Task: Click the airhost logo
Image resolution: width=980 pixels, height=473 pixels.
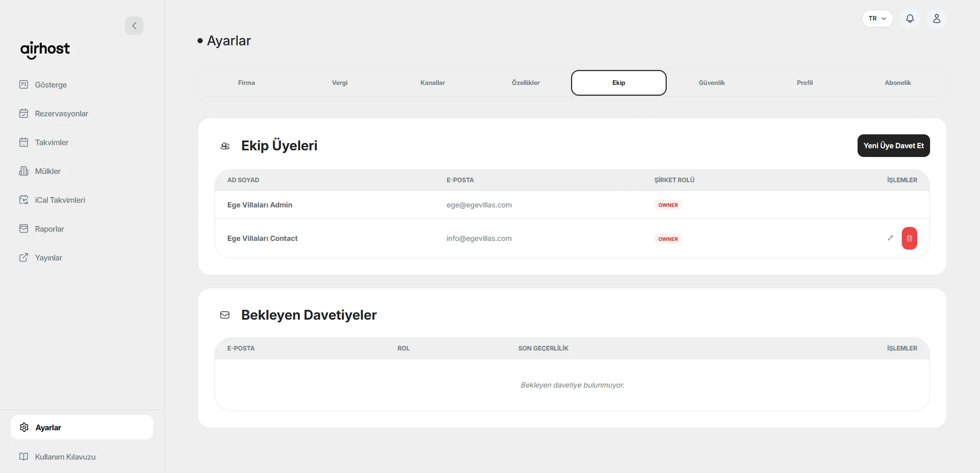Action: coord(45,50)
